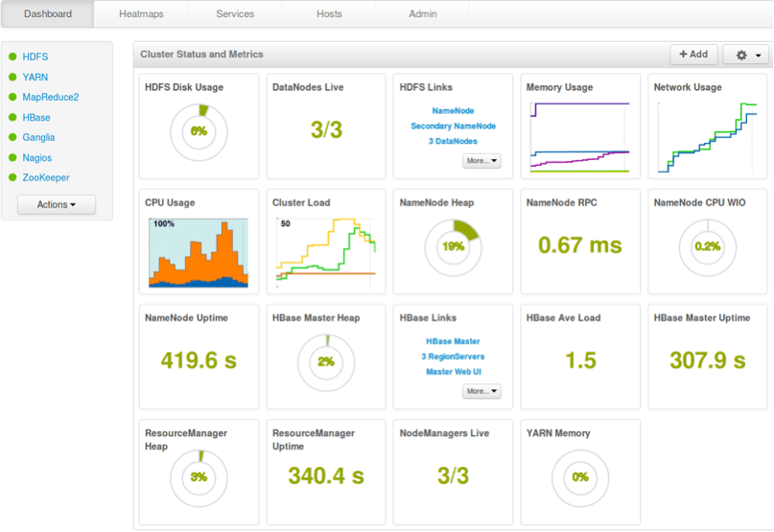Click the green status icon next to ZooKeeper
This screenshot has width=774, height=532.
[x=12, y=178]
